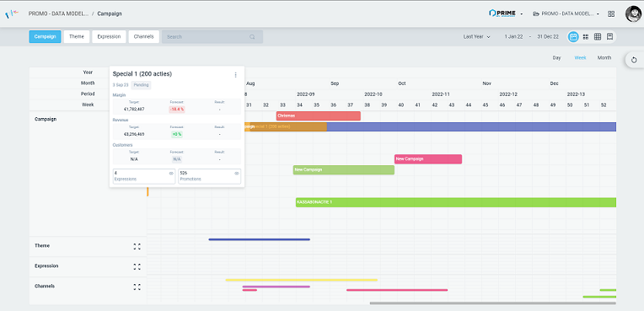Click the Search input field
Viewport: 644px width, 311px height.
coord(212,36)
